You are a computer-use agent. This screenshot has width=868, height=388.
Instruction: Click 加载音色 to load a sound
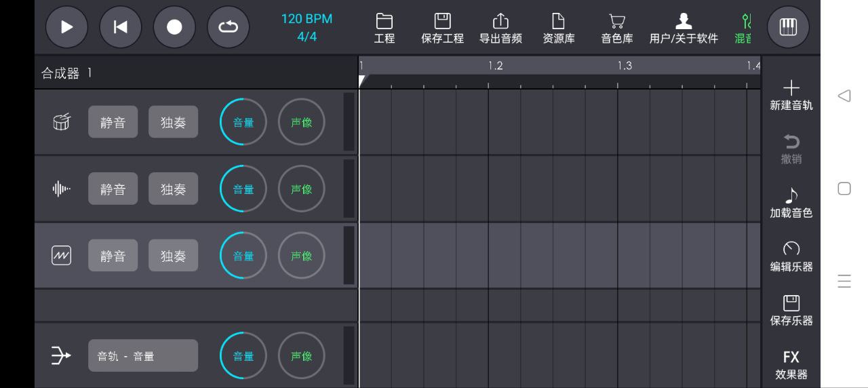[x=791, y=203]
